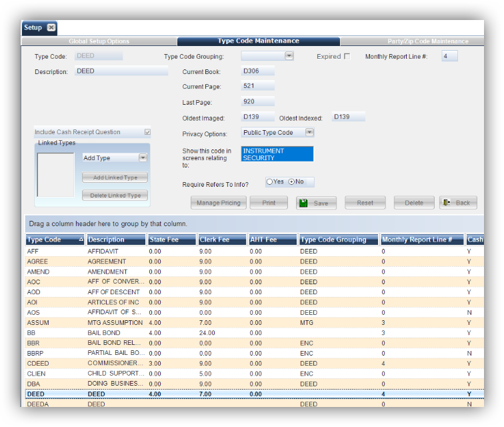The image size is (504, 427).
Task: Click Monthly Report Line # column header
Action: pos(423,240)
